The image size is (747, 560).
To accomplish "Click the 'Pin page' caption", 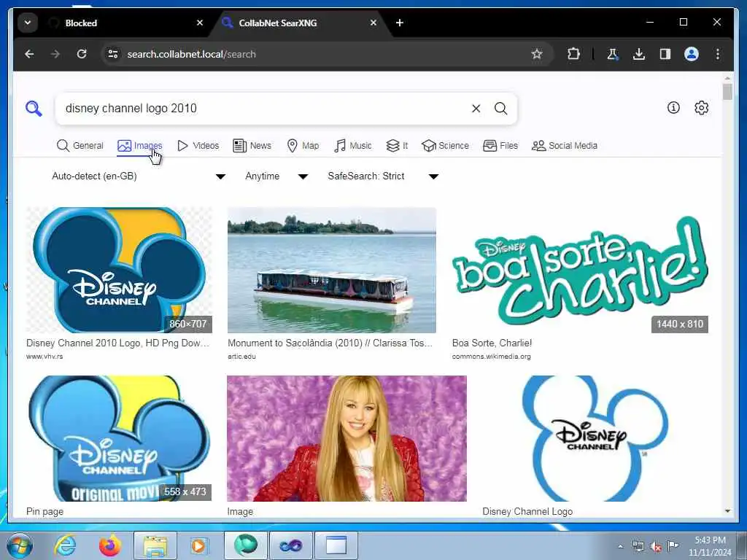I will tap(44, 511).
